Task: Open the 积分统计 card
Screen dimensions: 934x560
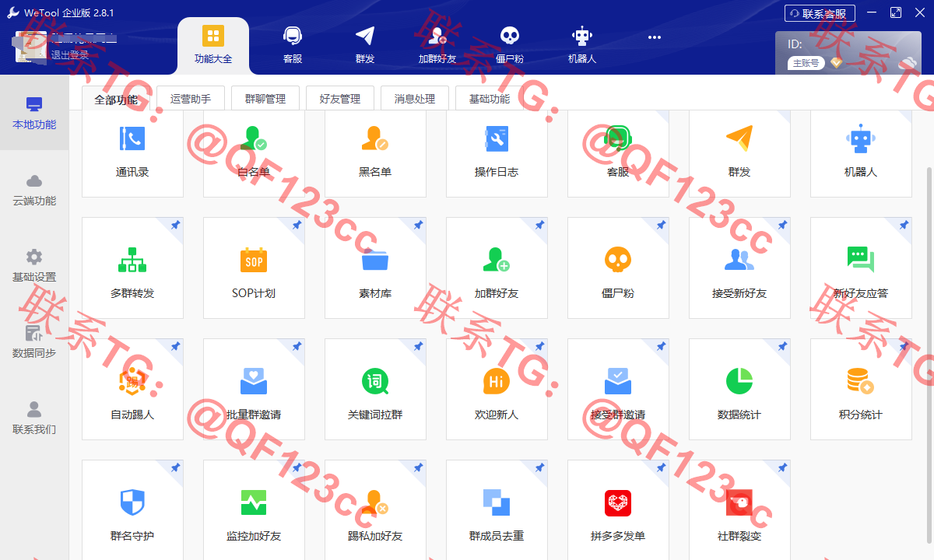Action: 861,389
